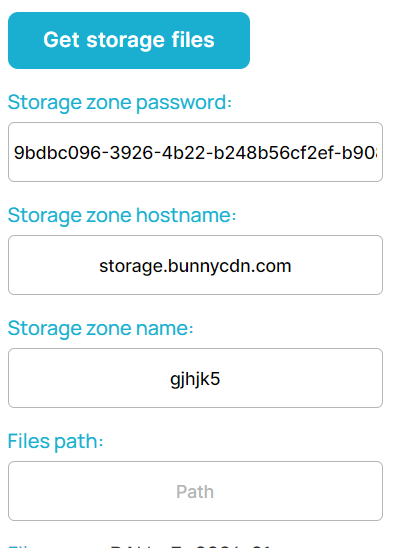Activate the field containing bunnycdn hostname

point(195,265)
